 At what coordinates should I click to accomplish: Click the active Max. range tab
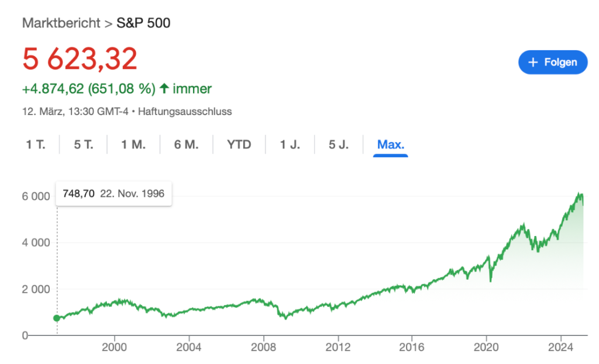[391, 144]
